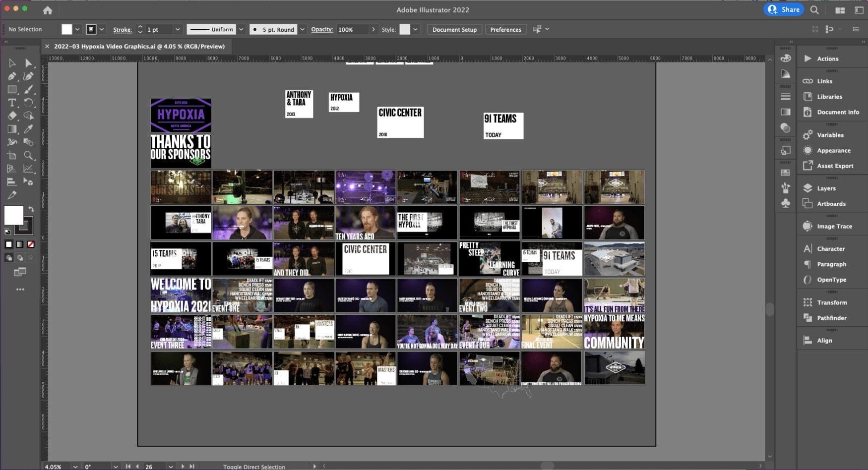This screenshot has width=868, height=470.
Task: Swap fill and stroke colors
Action: [x=31, y=209]
